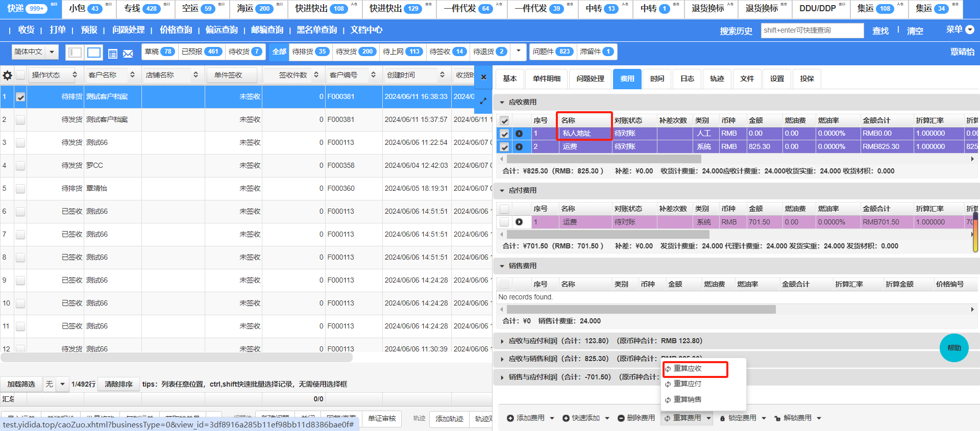Open 黑名单查询 in navigation bar
This screenshot has width=980, height=431.
(316, 30)
